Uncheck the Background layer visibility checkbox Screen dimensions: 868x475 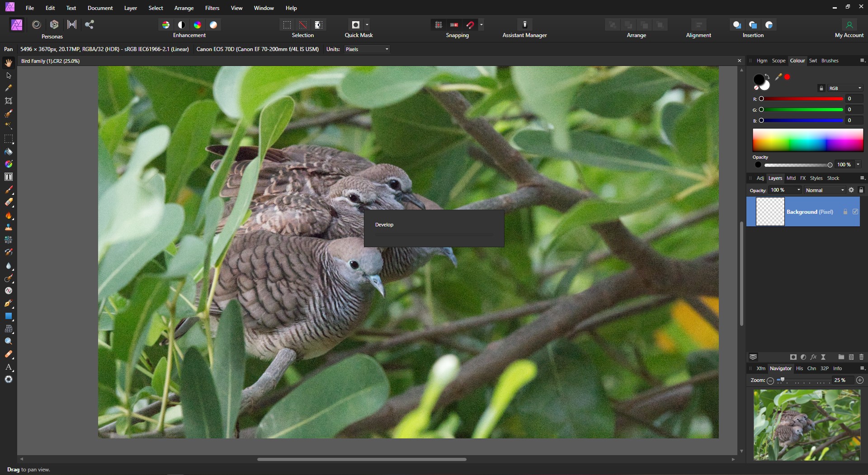(x=855, y=212)
